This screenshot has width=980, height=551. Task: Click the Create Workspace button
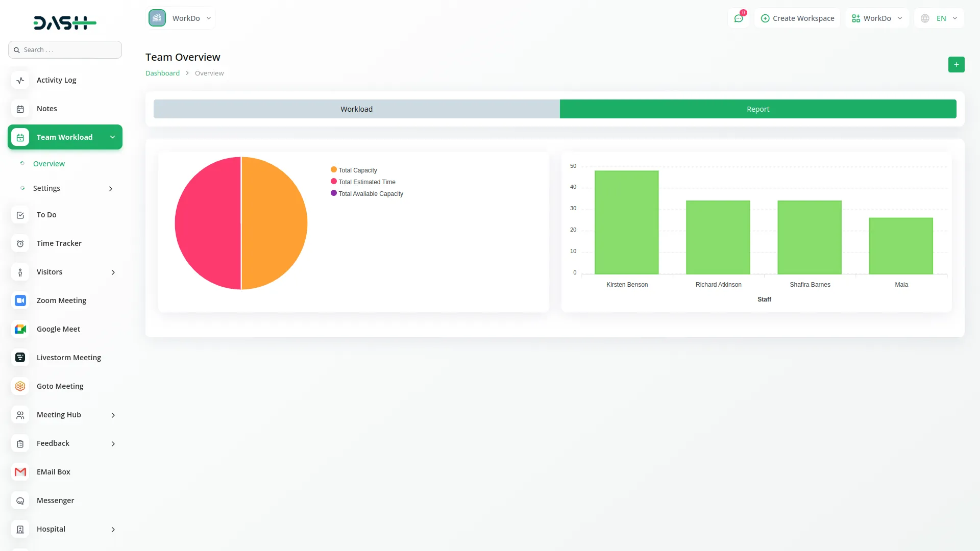pos(797,18)
